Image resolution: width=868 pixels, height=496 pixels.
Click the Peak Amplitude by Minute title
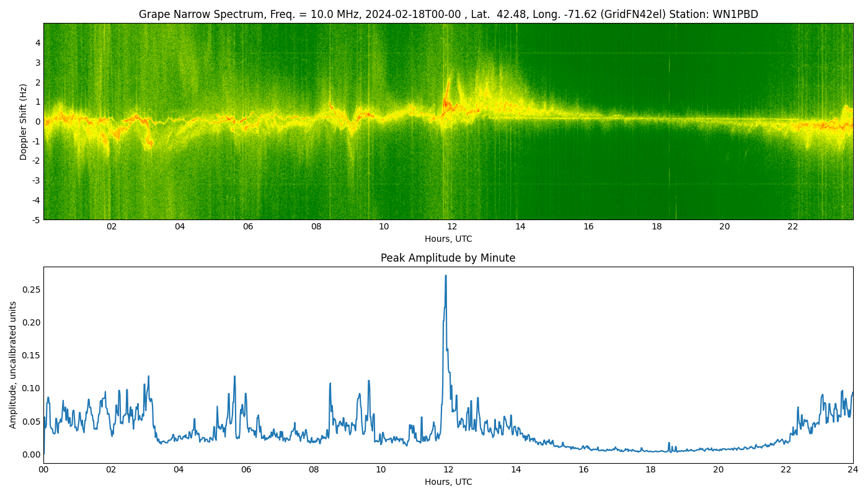(x=448, y=258)
